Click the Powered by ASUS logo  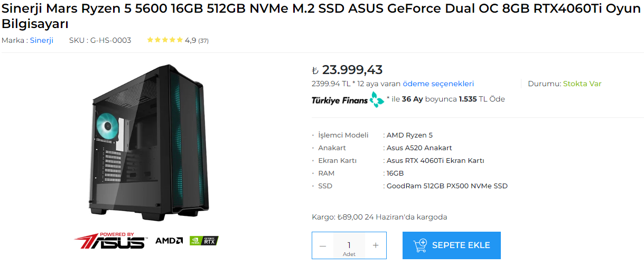[110, 241]
